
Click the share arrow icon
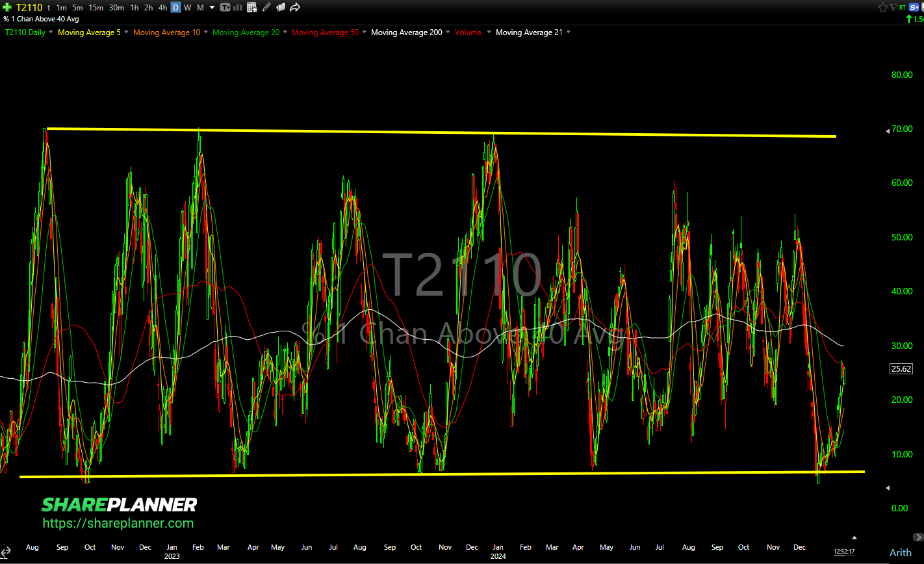(295, 8)
